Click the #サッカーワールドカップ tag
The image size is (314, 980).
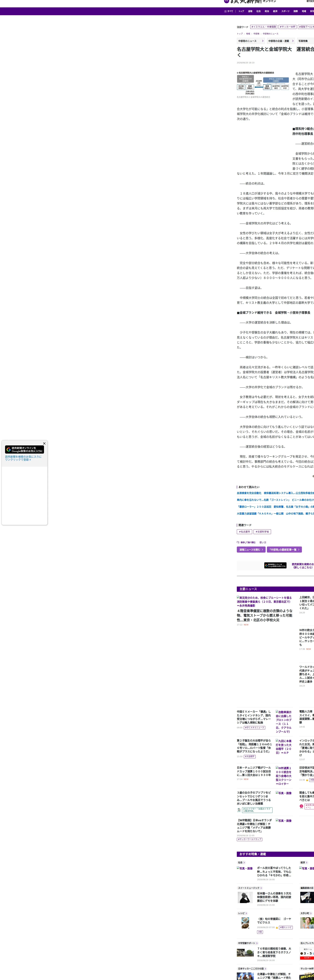tap(250, 839)
